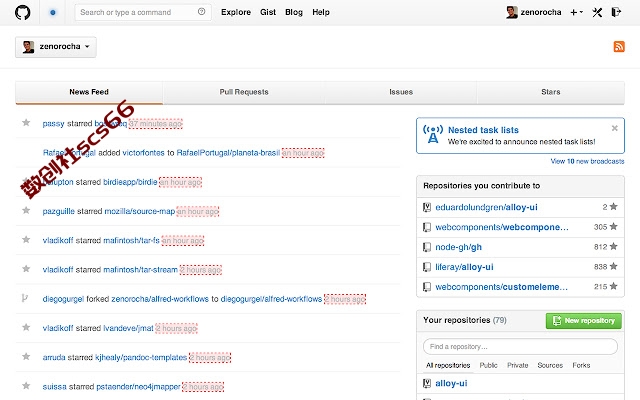Switch to the News Feed tab
The height and width of the screenshot is (400, 640).
click(89, 92)
